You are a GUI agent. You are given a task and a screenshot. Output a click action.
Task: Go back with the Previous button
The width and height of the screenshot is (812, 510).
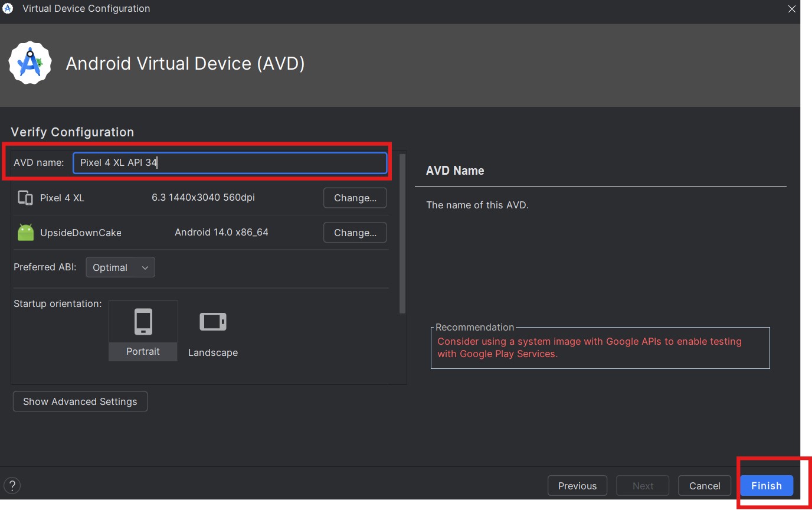click(577, 486)
